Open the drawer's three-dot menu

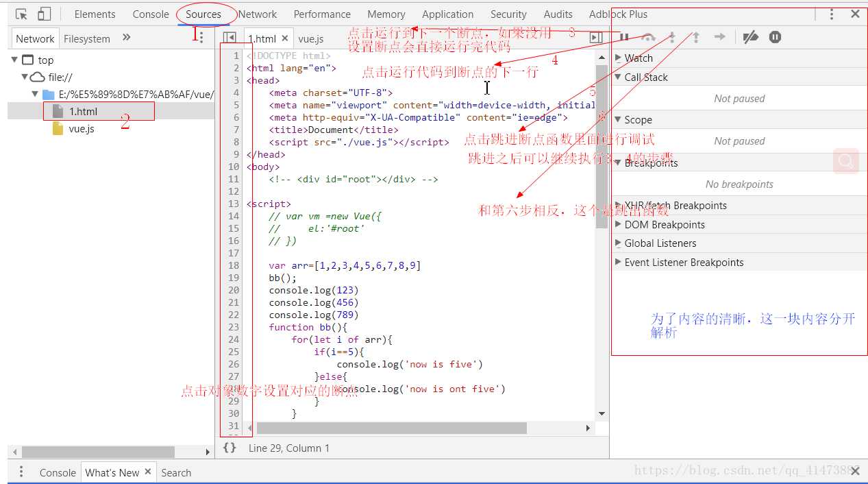21,472
